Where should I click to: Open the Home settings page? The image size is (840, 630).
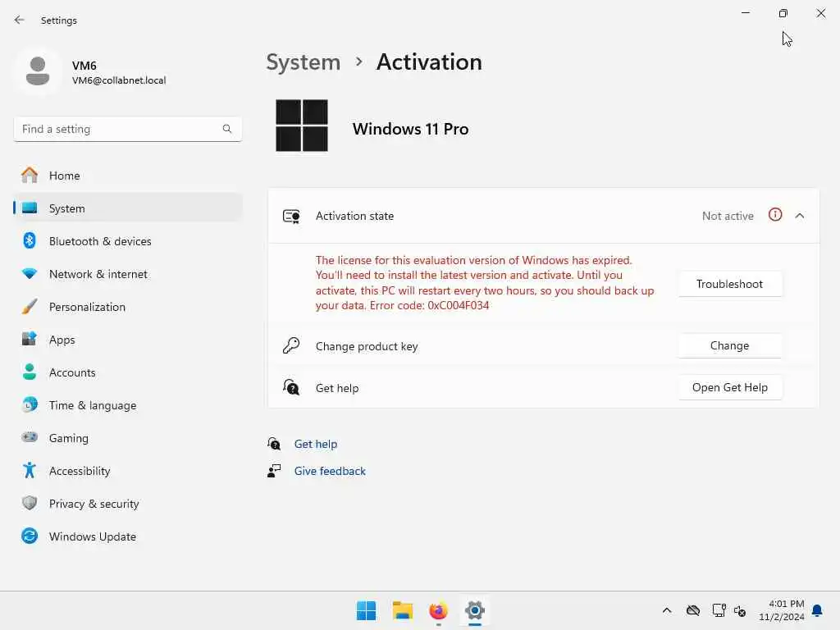pos(127,176)
